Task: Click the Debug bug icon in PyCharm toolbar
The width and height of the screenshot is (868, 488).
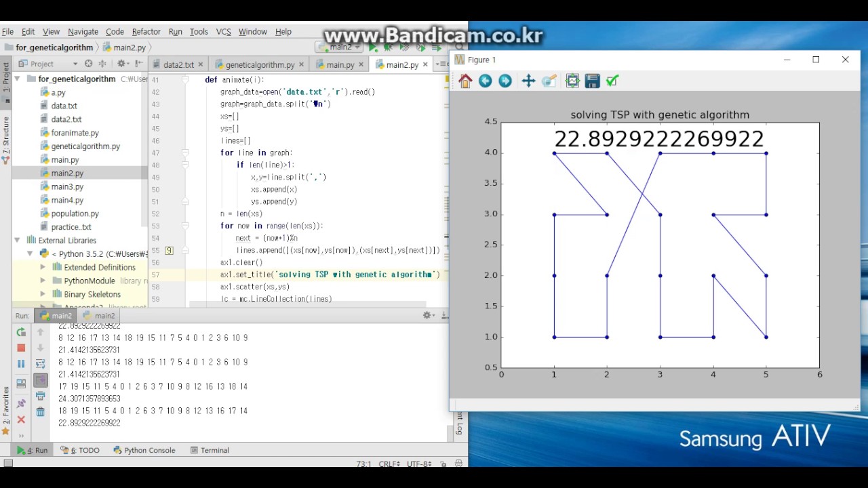Action: 388,47
